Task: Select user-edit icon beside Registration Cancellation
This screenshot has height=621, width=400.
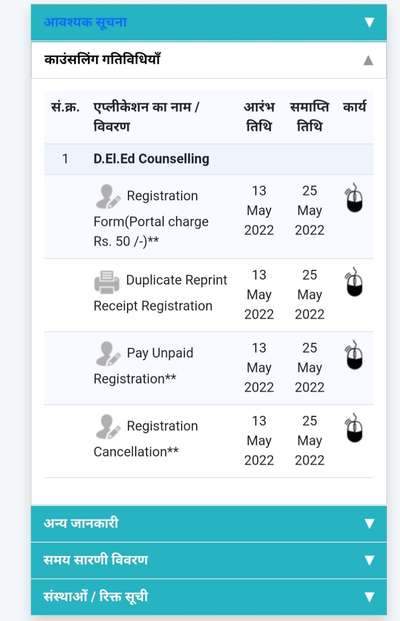Action: coord(108,427)
